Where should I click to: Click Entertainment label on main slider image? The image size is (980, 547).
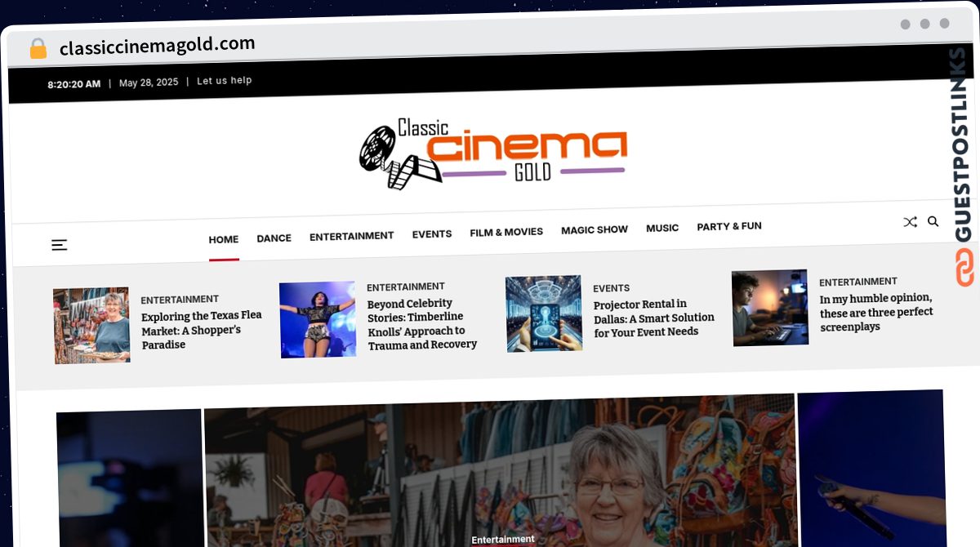(503, 540)
